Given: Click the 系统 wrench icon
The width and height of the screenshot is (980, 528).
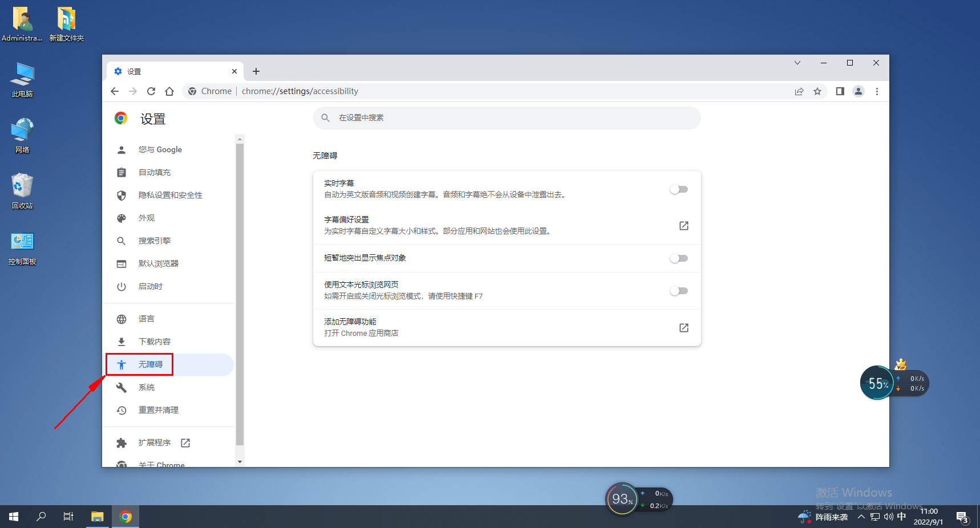Looking at the screenshot, I should click(x=122, y=387).
